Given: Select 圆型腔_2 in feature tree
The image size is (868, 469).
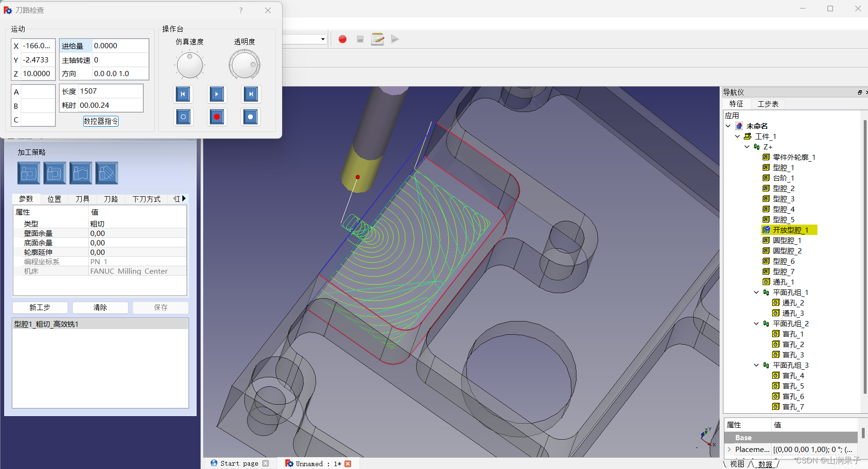Looking at the screenshot, I should [x=787, y=251].
